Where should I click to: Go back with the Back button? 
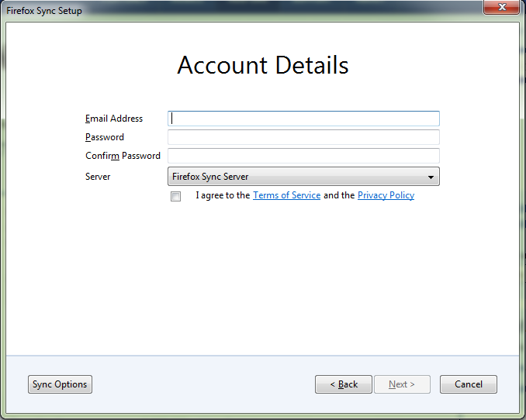pyautogui.click(x=344, y=384)
